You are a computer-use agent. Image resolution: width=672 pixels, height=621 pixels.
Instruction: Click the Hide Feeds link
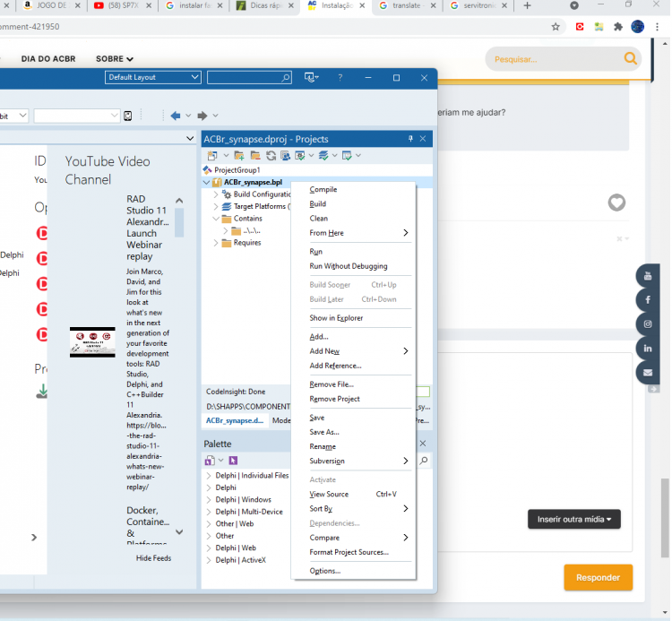(x=153, y=558)
